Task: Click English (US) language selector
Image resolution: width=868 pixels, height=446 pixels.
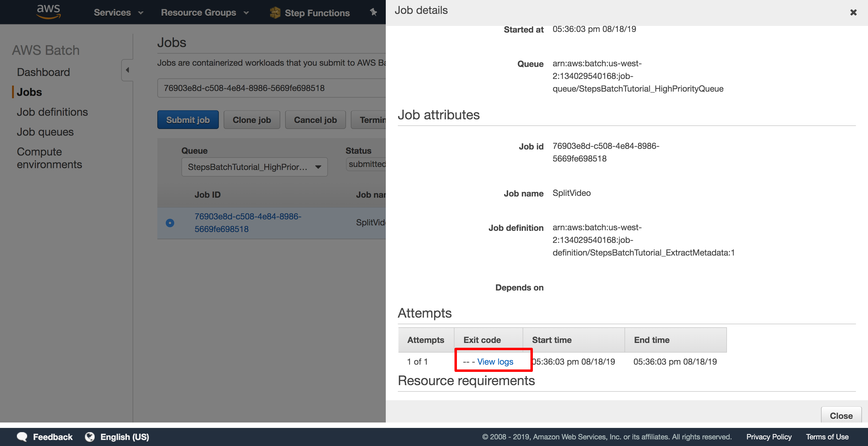Action: [125, 437]
